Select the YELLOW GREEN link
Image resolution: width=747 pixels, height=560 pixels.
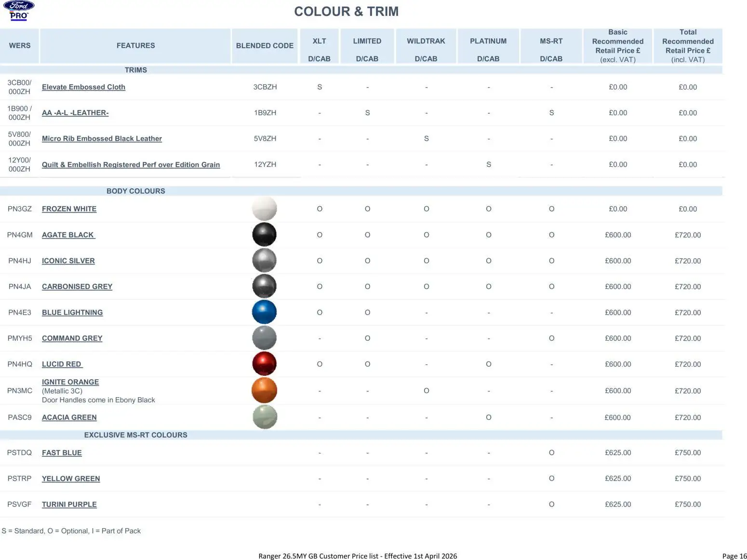click(71, 479)
